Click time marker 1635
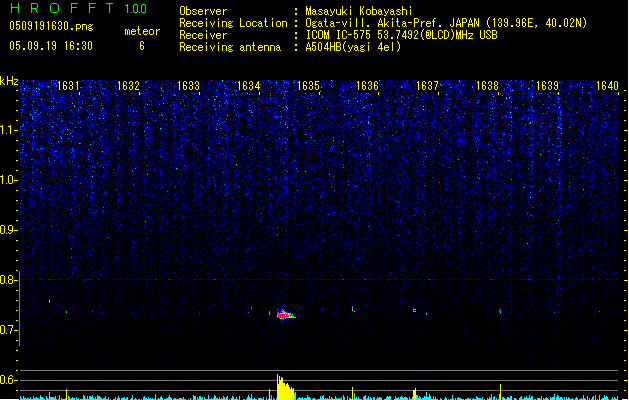Screen dimensions: 629x400 pyautogui.click(x=308, y=86)
